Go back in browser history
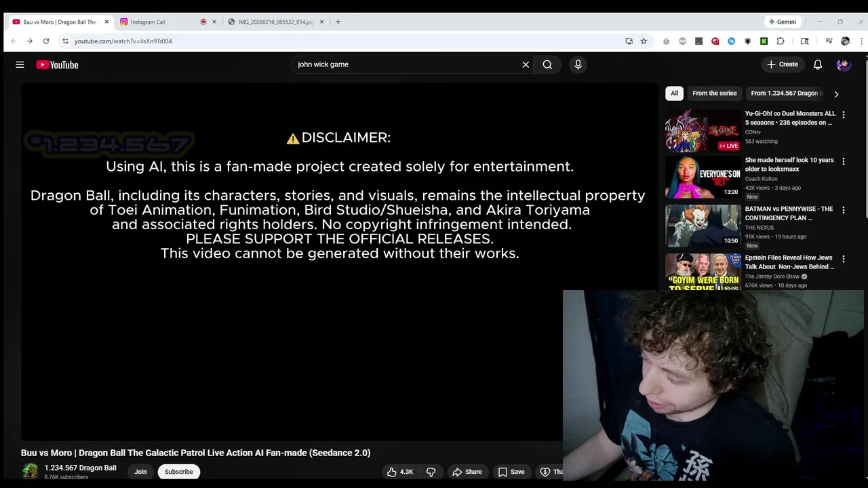This screenshot has width=868, height=488. [14, 41]
